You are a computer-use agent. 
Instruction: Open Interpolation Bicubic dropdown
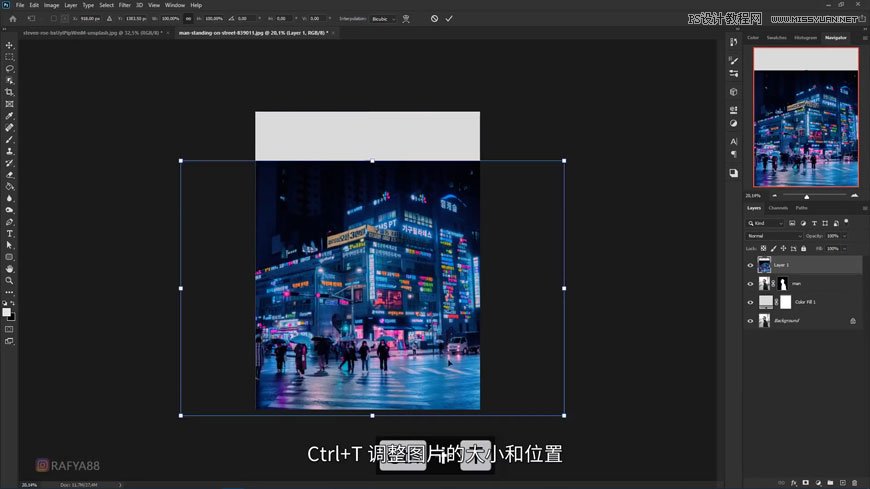click(x=383, y=19)
